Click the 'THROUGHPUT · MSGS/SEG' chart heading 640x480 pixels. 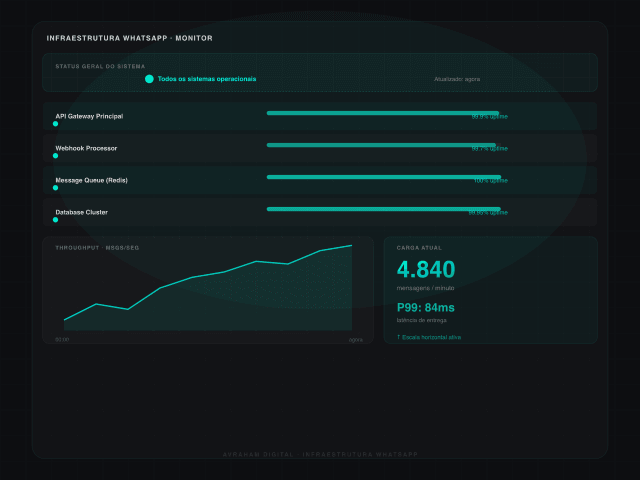(97, 248)
